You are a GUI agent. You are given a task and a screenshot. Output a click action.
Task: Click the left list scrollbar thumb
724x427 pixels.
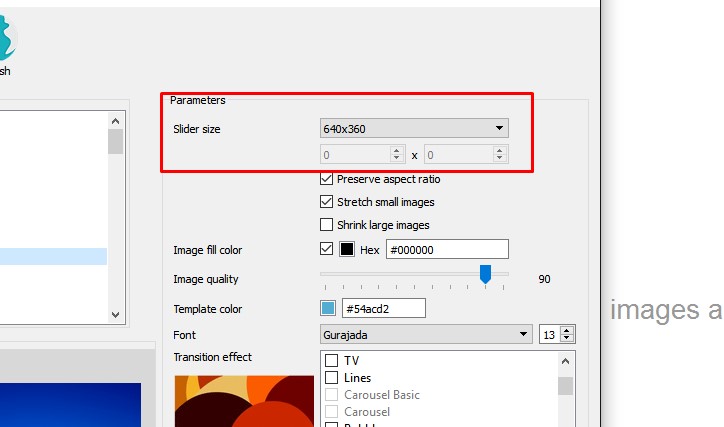coord(115,142)
